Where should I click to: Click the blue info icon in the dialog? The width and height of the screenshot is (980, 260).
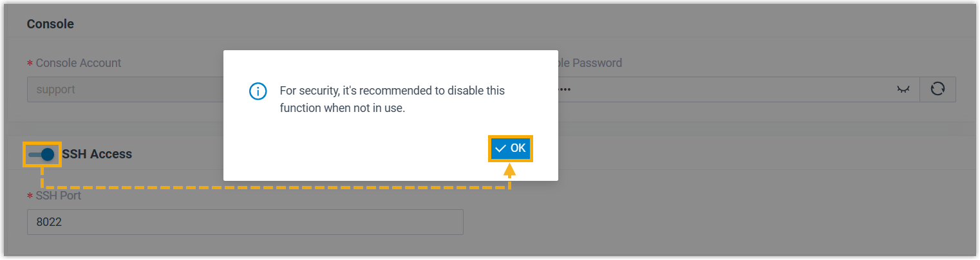(x=258, y=91)
